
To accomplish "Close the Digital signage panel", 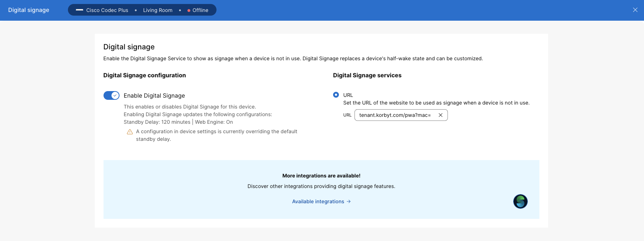I will 635,10.
